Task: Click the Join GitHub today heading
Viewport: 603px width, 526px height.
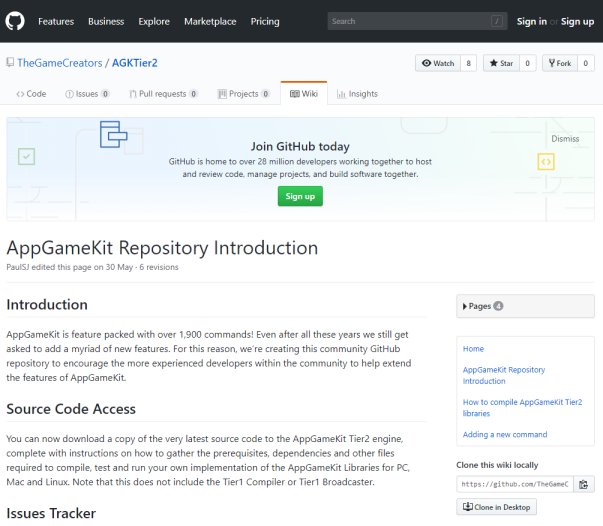Action: 300,146
